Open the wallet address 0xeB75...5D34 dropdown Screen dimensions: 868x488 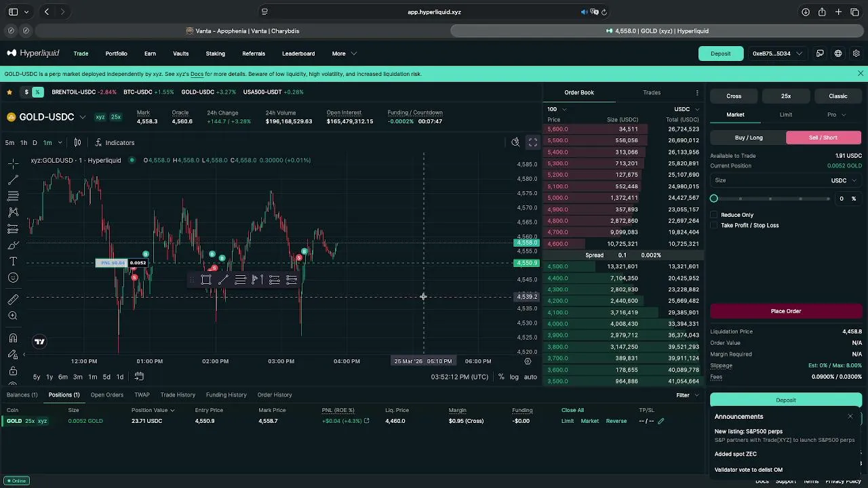(x=777, y=54)
